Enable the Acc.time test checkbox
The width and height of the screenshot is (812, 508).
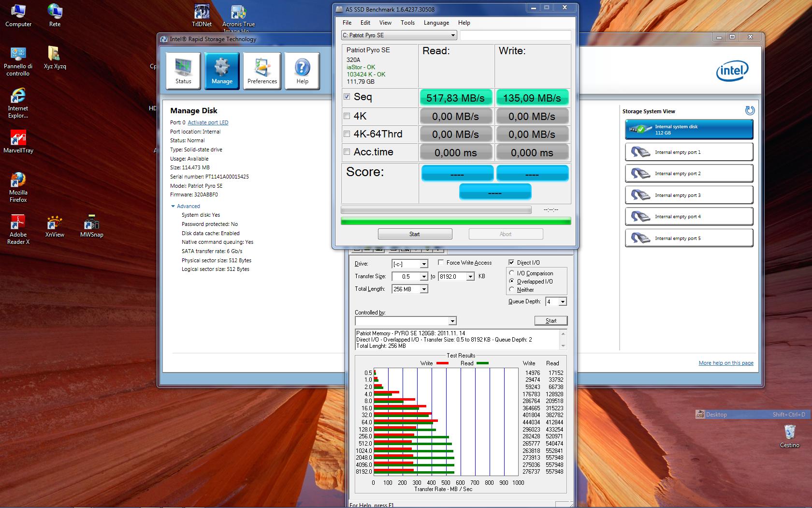347,152
